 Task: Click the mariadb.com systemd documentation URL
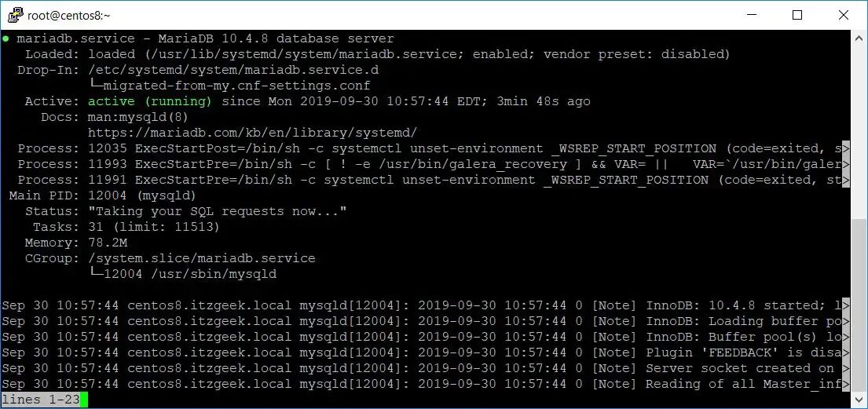point(252,133)
